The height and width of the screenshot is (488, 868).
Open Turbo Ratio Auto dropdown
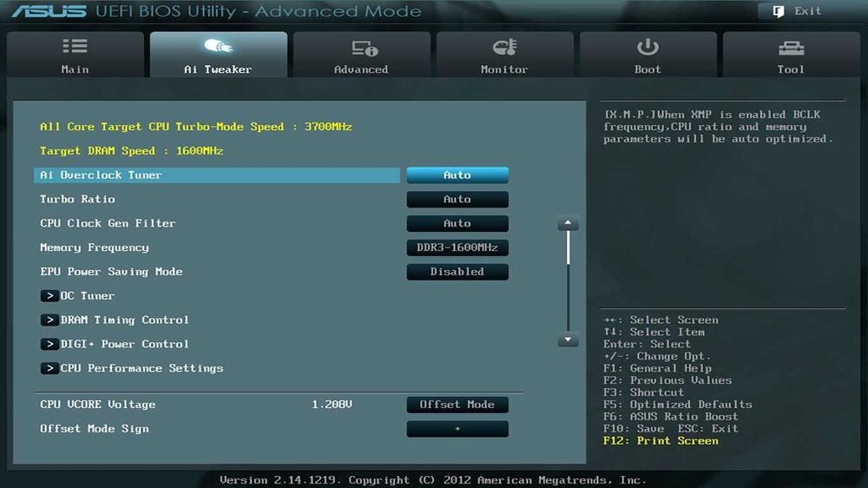pyautogui.click(x=457, y=200)
